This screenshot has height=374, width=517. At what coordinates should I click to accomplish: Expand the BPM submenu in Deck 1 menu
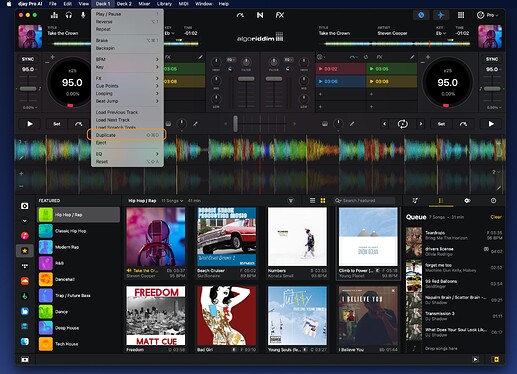(x=127, y=59)
